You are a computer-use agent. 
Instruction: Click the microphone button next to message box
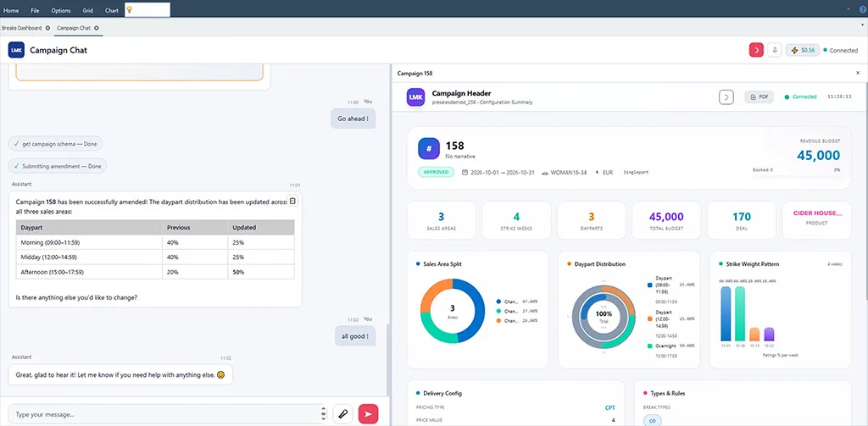point(342,414)
